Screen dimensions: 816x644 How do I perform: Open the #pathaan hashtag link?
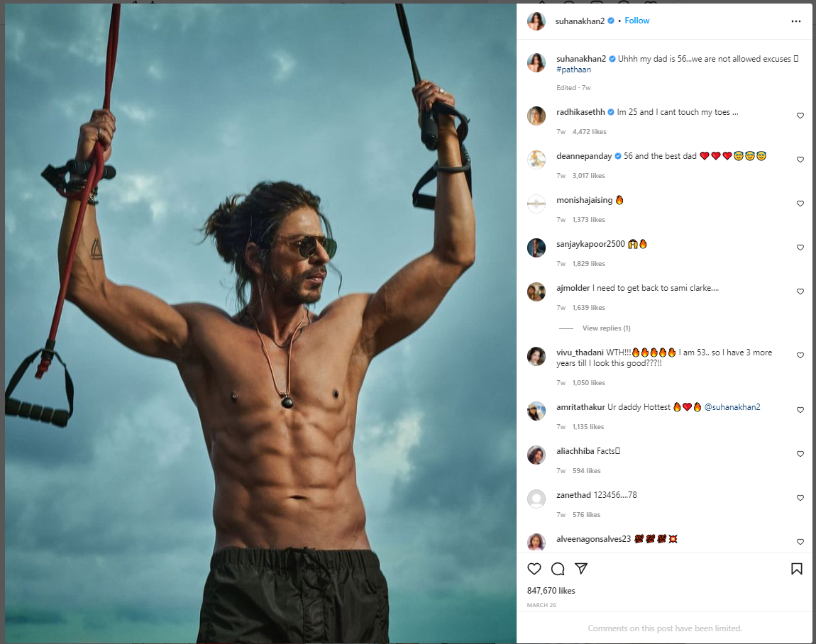(x=573, y=70)
